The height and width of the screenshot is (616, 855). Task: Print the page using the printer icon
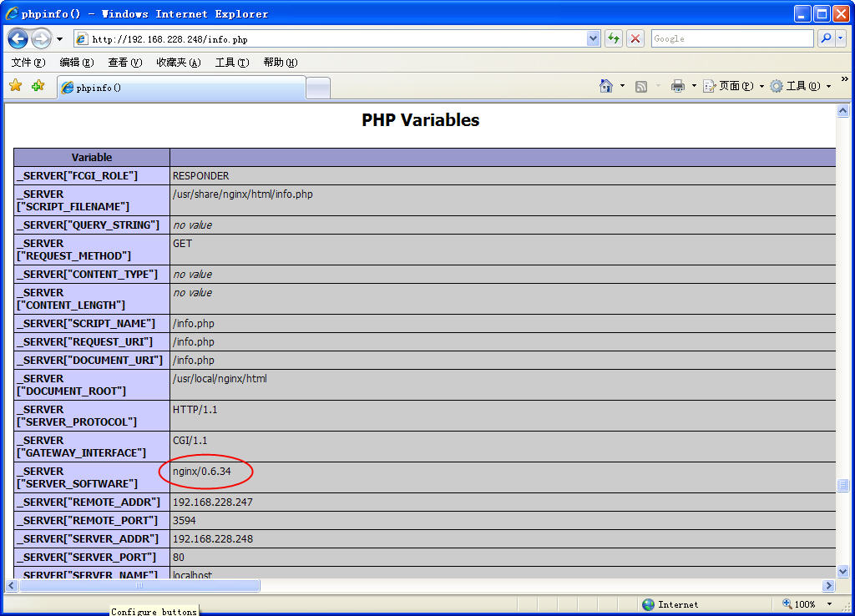click(678, 86)
